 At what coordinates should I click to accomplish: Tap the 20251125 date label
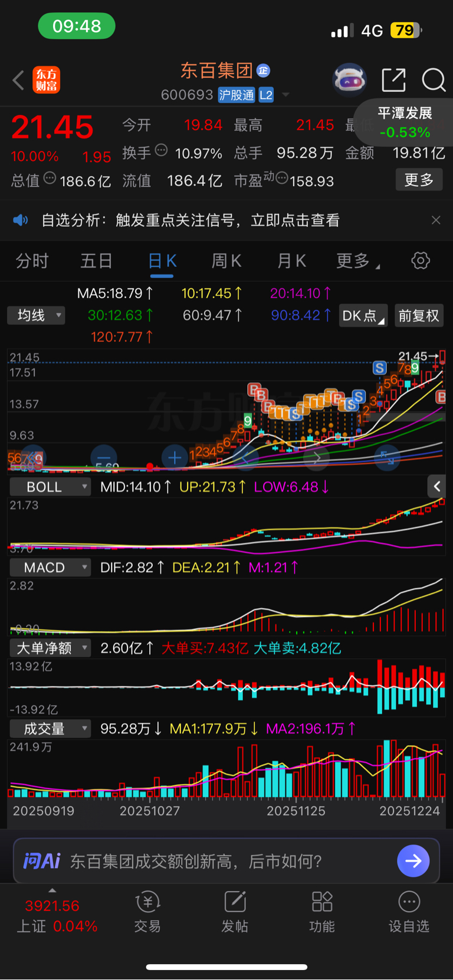[296, 811]
